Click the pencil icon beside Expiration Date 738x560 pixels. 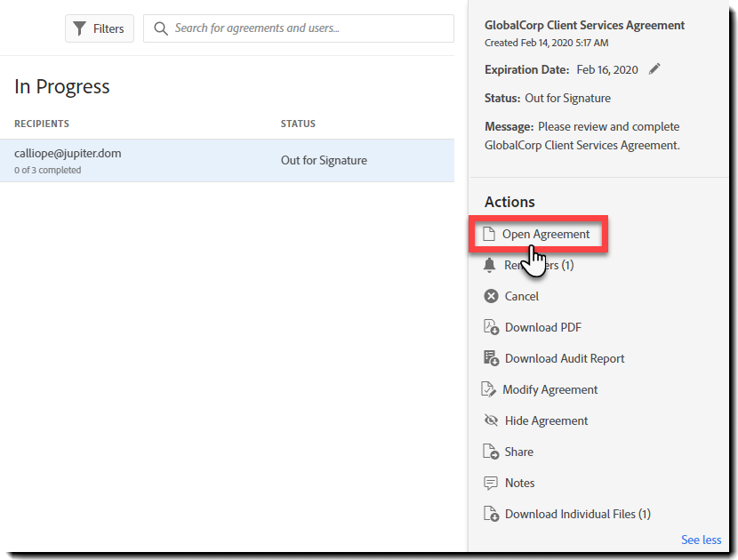pos(655,69)
